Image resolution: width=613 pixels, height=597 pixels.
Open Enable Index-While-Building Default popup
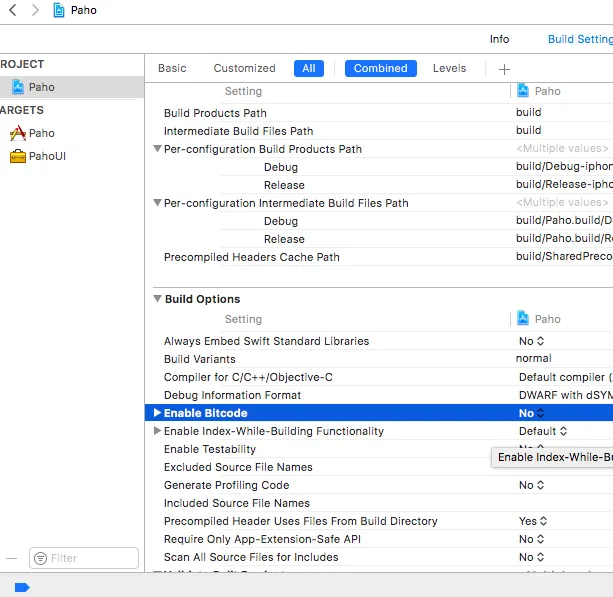point(543,431)
